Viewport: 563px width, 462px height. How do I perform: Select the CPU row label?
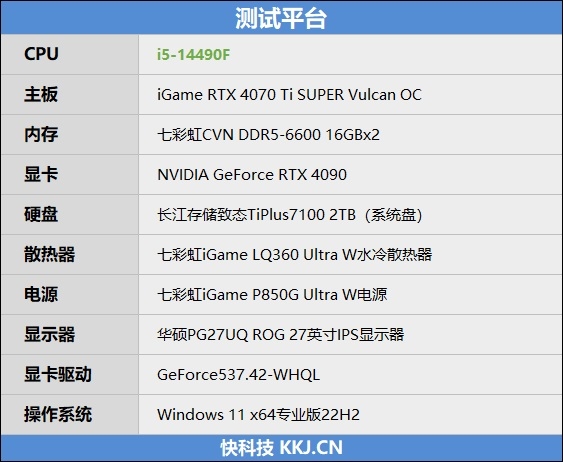pos(41,54)
